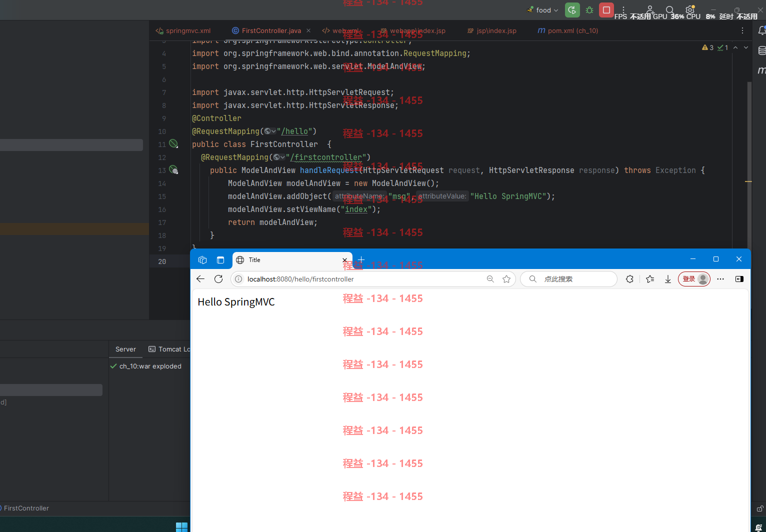Open IDE settings gear icon
Image resolution: width=766 pixels, height=532 pixels.
pyautogui.click(x=690, y=9)
